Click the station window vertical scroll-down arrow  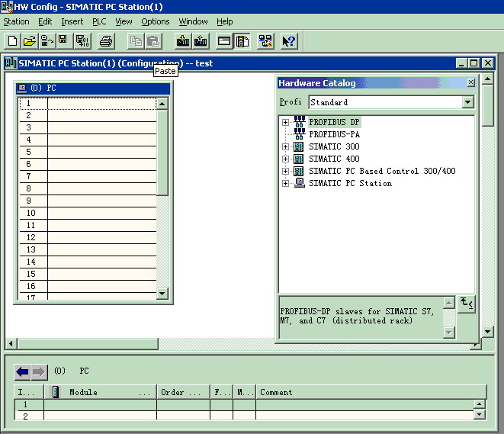tap(488, 332)
